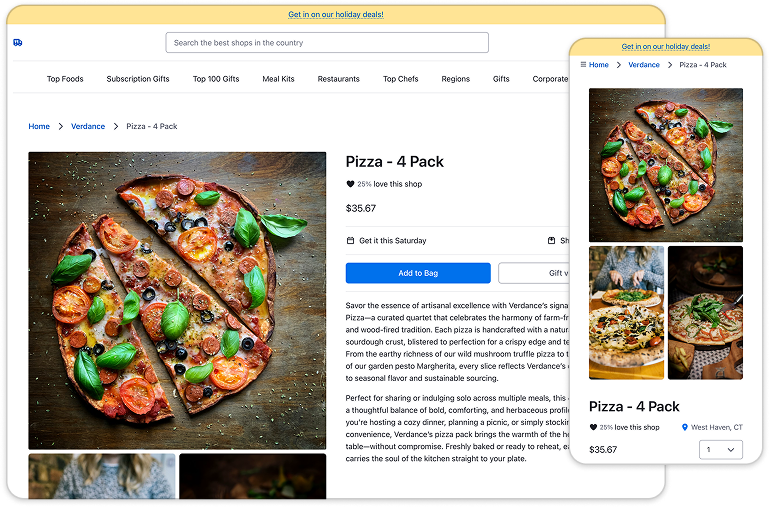
Task: Click Pizza - 4 Pack breadcrumb on desktop
Action: click(152, 126)
